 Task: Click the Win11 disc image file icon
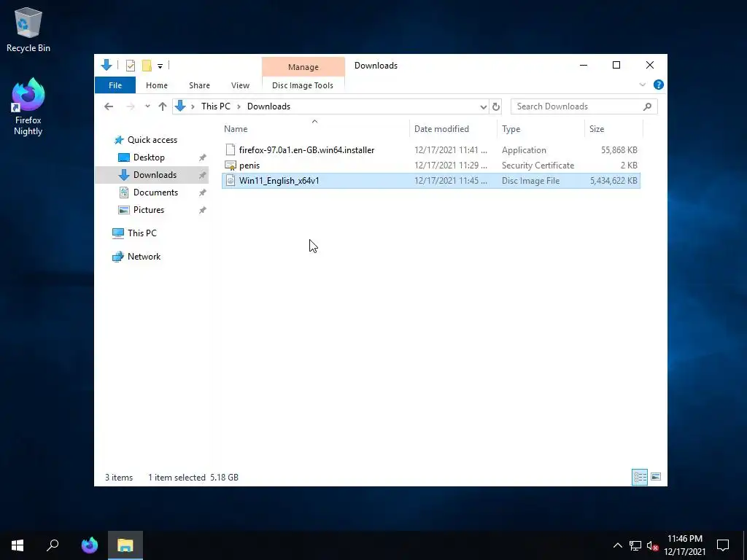coord(231,181)
